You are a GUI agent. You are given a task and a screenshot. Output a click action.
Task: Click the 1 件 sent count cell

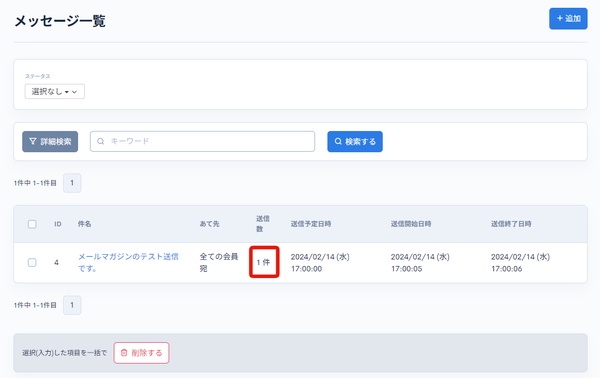(x=264, y=262)
